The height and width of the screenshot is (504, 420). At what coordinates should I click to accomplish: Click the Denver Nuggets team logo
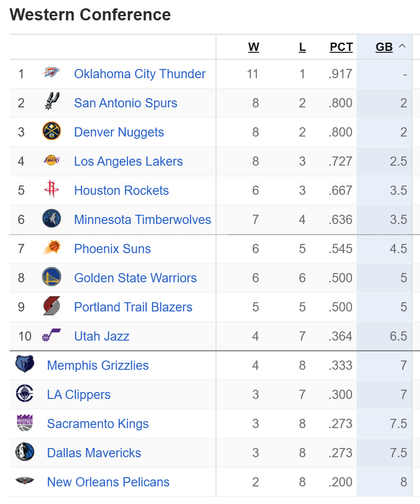tap(51, 131)
